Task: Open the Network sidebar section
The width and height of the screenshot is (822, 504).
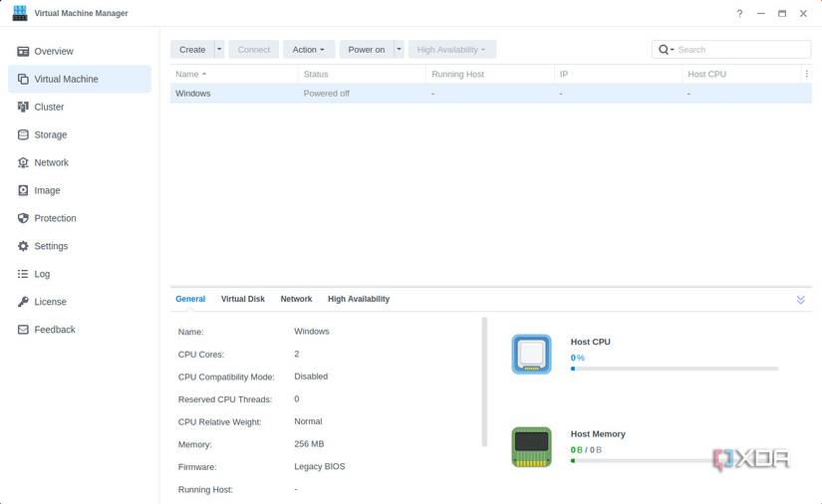Action: click(x=80, y=162)
